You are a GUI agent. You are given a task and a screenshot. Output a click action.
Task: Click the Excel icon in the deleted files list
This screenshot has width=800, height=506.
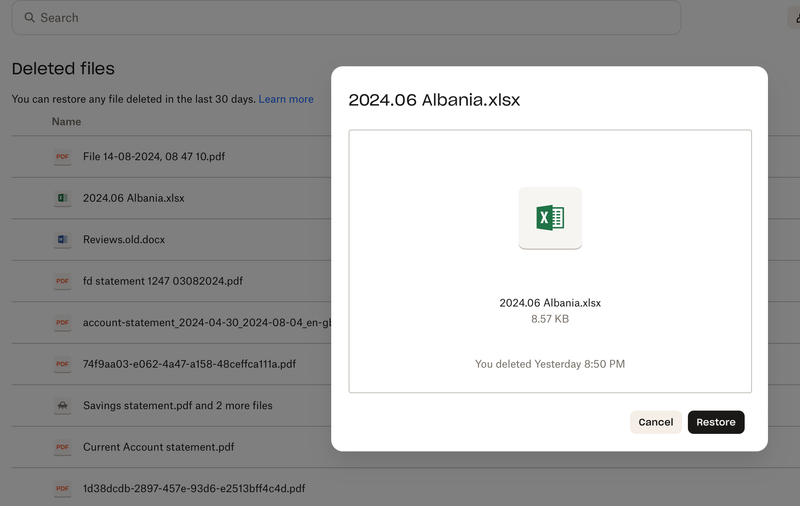pyautogui.click(x=63, y=198)
